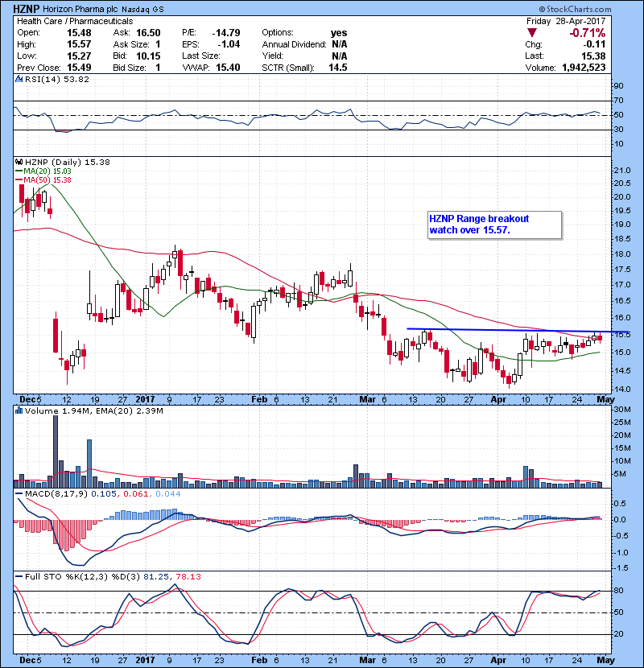The image size is (644, 668).
Task: Click the volume bars icon beside Volume label
Action: click(x=19, y=410)
